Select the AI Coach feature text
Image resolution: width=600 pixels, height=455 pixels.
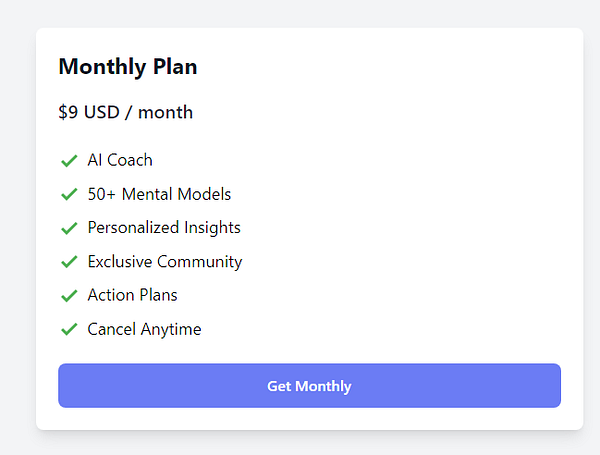coord(120,160)
